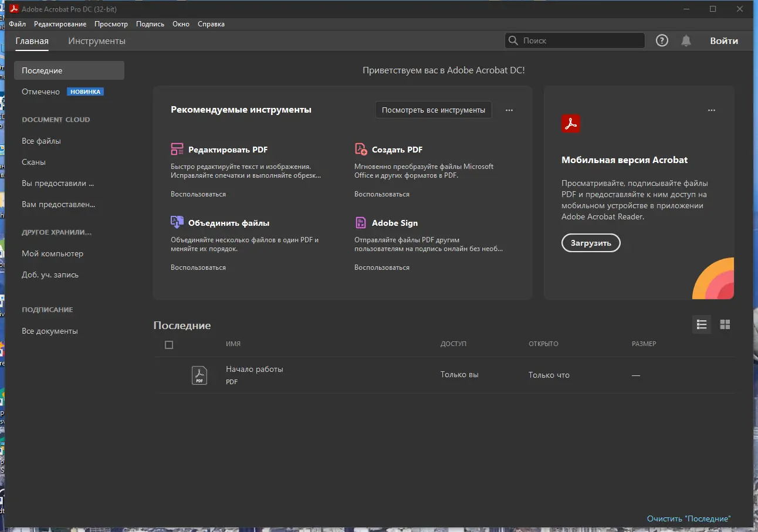Click the Посмотреть все инструменты button

pos(433,110)
